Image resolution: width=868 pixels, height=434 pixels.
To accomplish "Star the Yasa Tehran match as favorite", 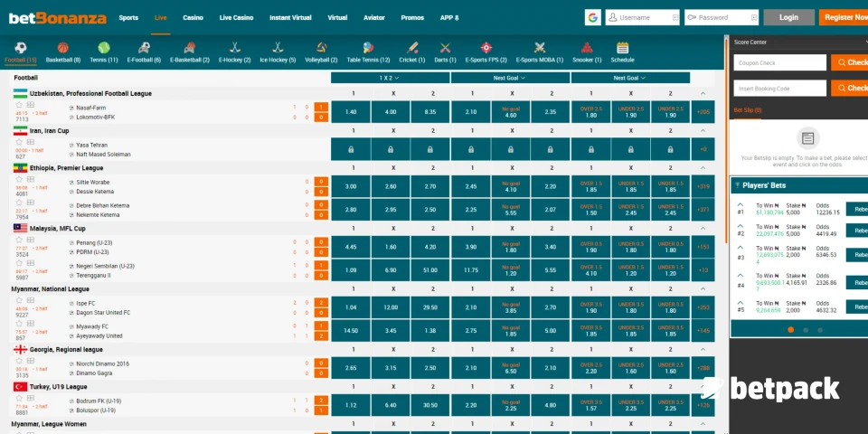I will [18, 143].
